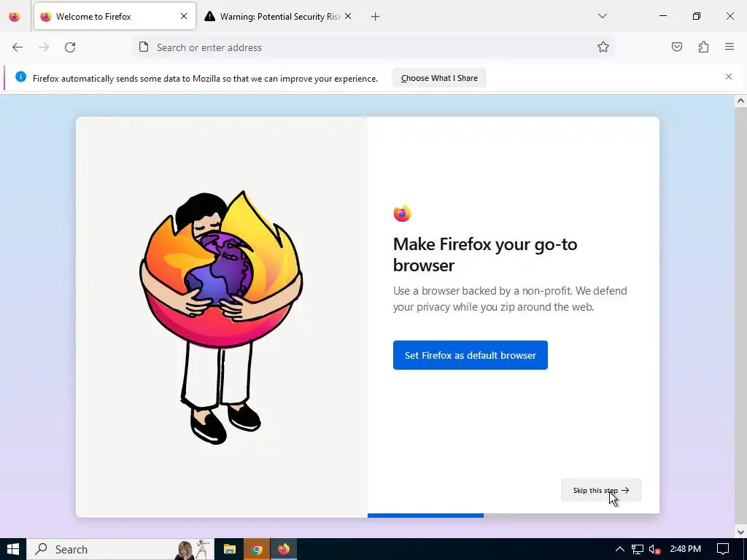Click the page scrollbar up arrow
The image size is (747, 560).
[740, 101]
